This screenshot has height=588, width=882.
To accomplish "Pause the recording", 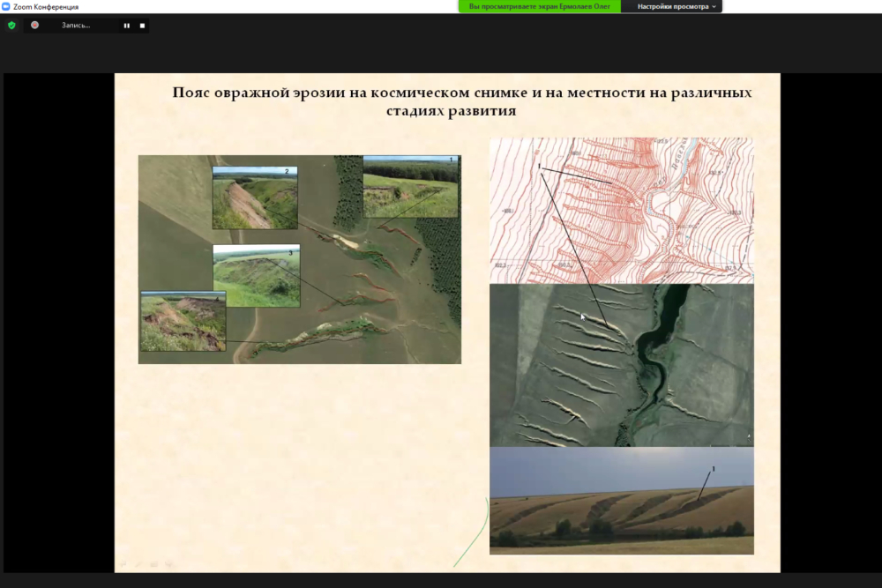I will [126, 26].
